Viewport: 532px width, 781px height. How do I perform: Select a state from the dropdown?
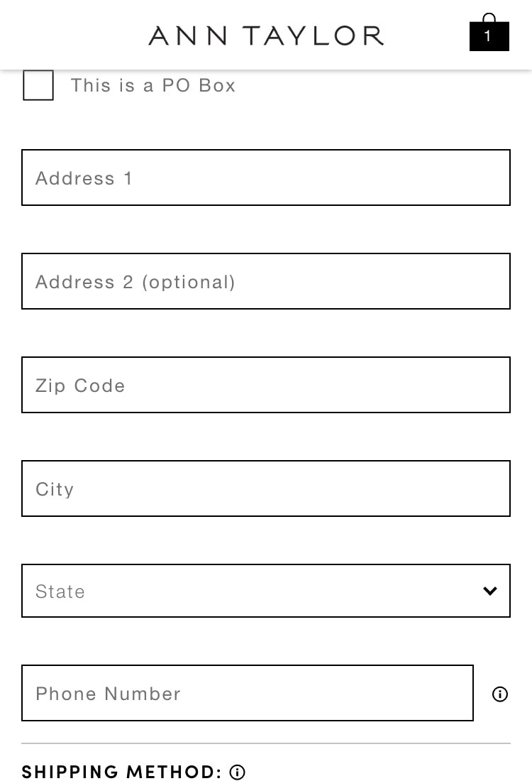click(266, 591)
